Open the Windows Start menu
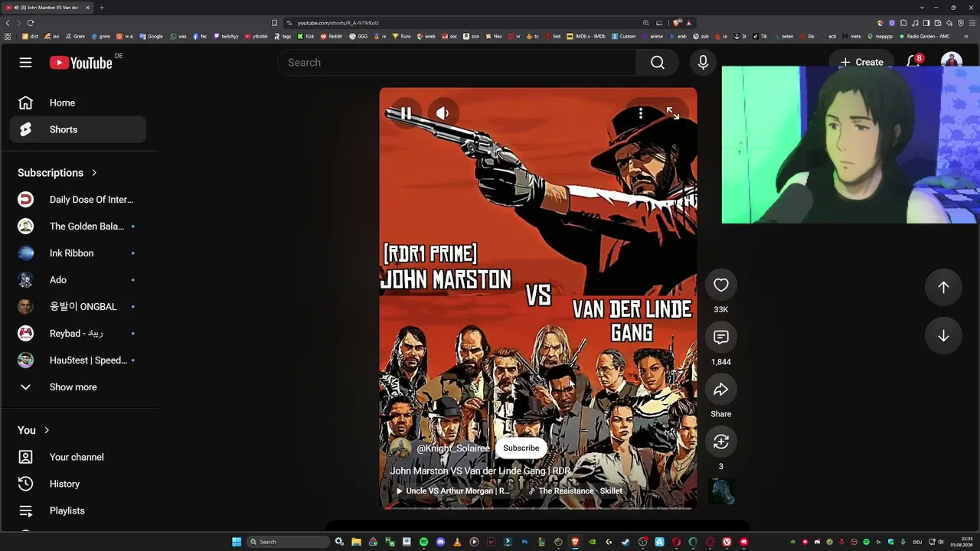 [x=237, y=542]
